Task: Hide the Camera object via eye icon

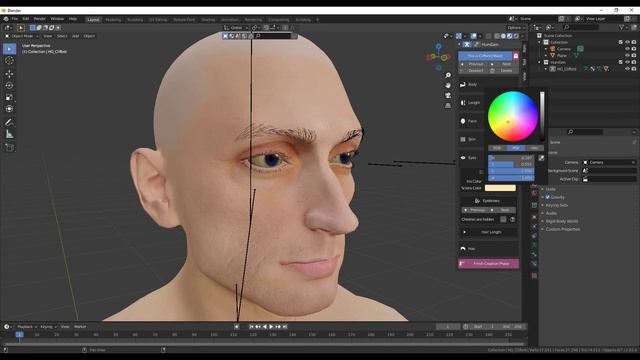Action: [627, 49]
